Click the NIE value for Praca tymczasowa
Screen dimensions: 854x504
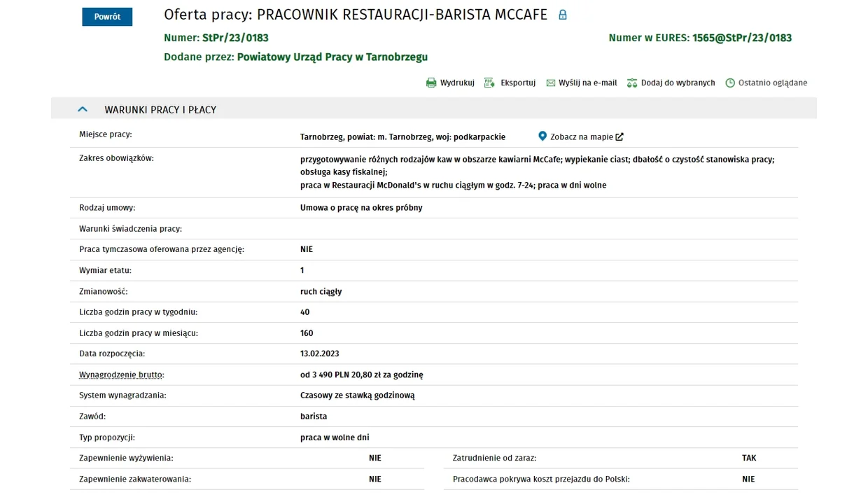point(307,249)
